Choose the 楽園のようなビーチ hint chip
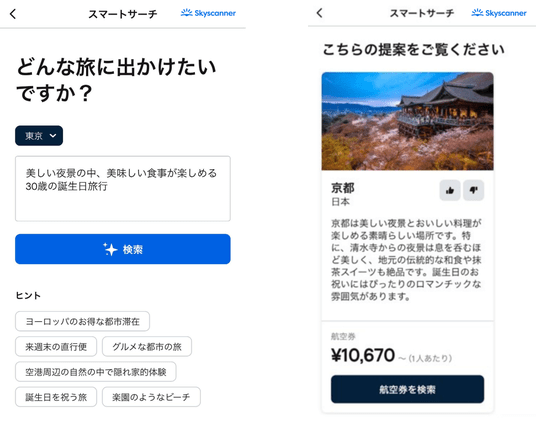Screen dimensions: 536x422 click(x=151, y=397)
